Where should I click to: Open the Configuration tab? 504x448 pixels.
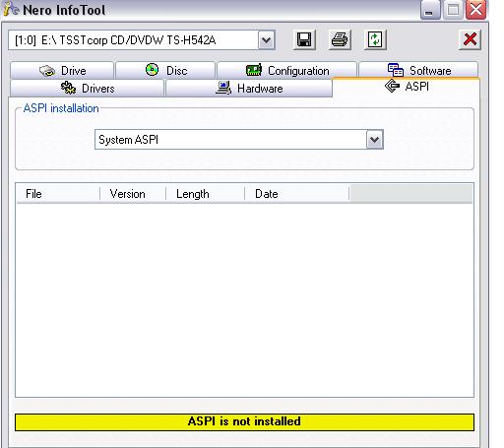click(287, 70)
